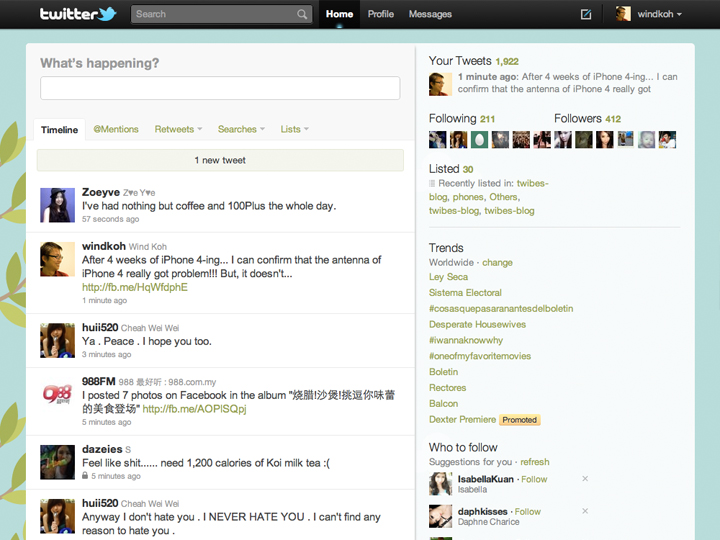Dismiss daphkisses suggestion with X
The width and height of the screenshot is (720, 540).
585,511
